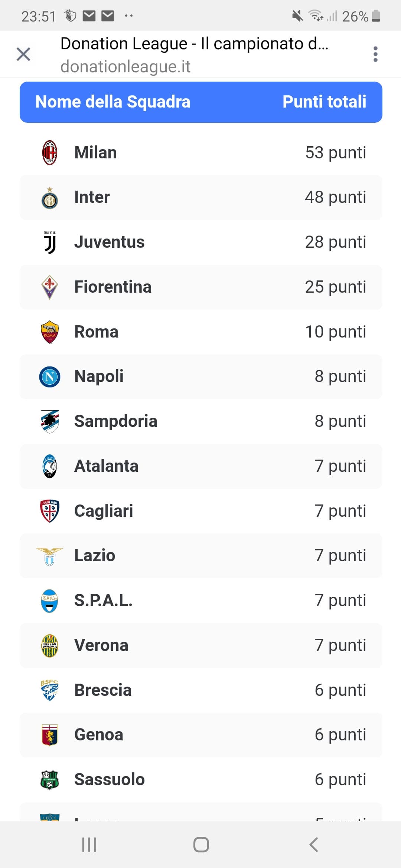
Task: Select the Brescia team row
Action: (x=201, y=690)
